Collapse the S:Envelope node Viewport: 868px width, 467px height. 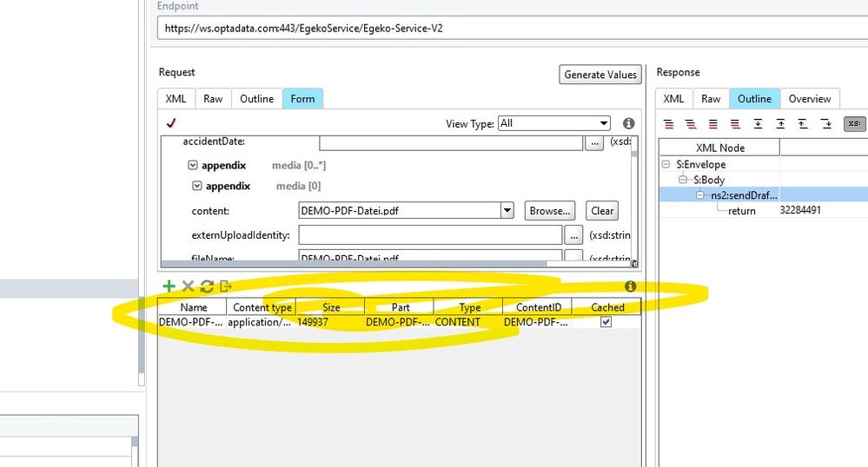click(666, 164)
